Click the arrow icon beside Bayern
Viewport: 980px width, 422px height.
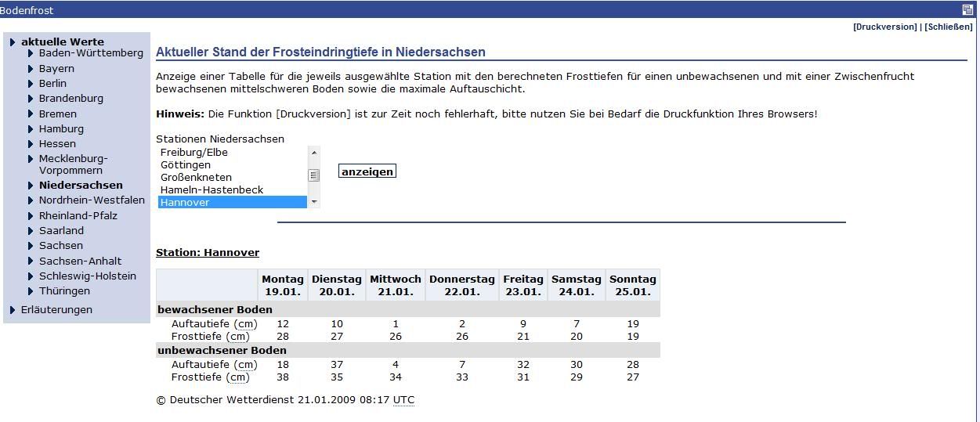31,69
